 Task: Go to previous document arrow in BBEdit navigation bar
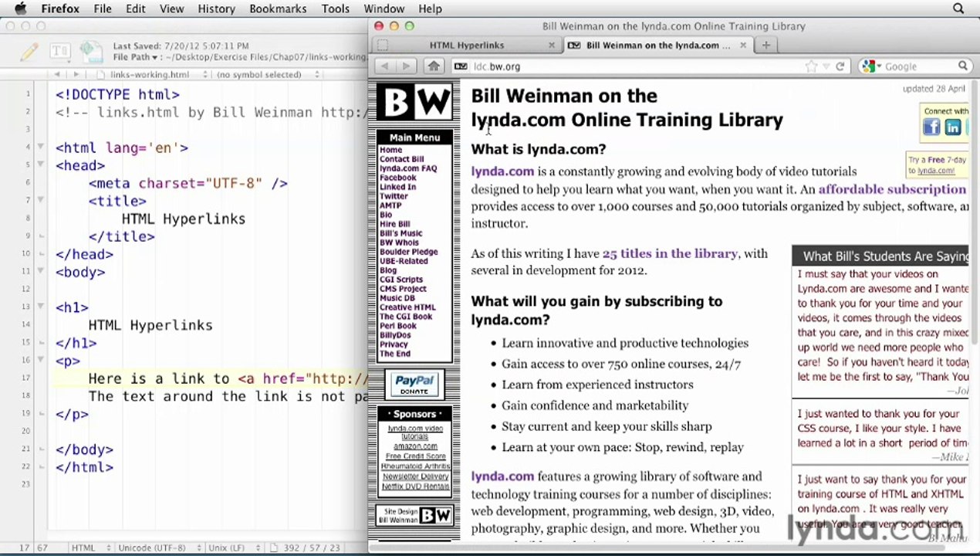pyautogui.click(x=57, y=75)
